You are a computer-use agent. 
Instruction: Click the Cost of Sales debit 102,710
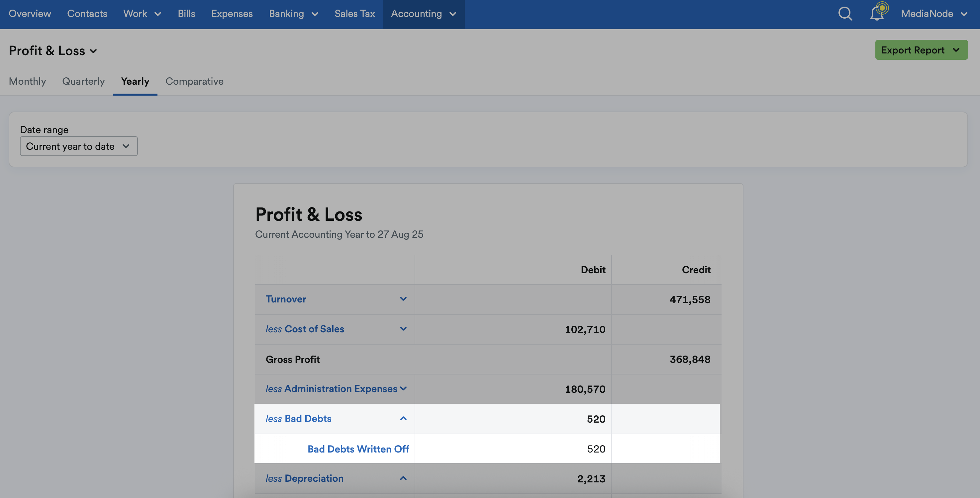585,329
